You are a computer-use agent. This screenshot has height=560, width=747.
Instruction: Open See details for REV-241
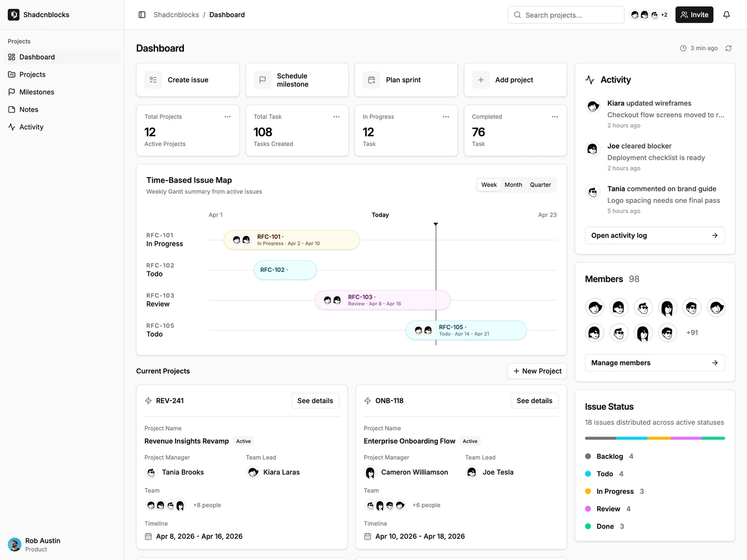point(315,401)
